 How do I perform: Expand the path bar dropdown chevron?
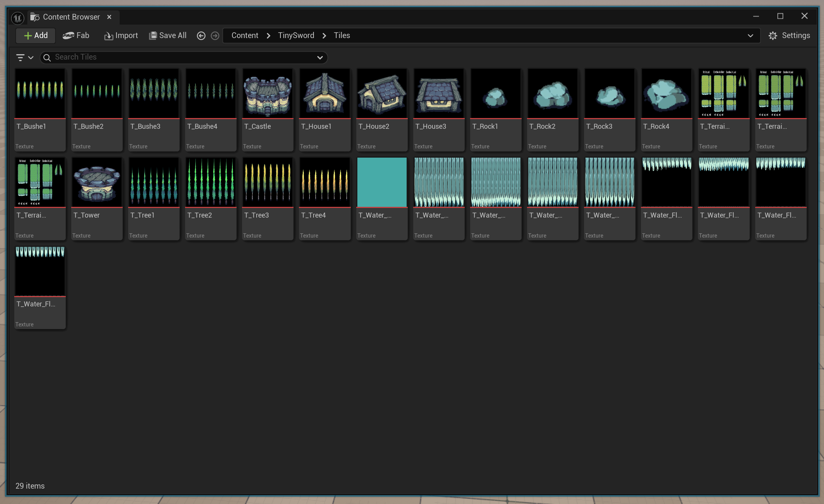click(750, 35)
